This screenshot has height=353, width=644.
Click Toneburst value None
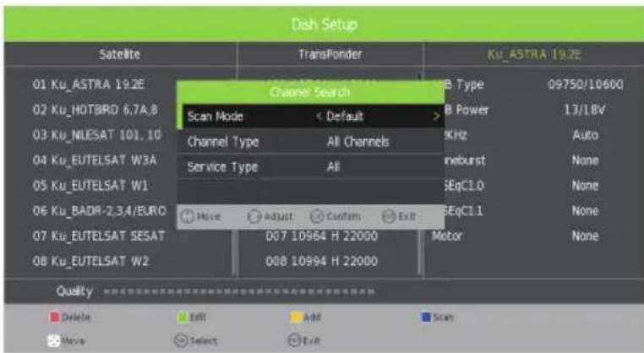click(x=586, y=160)
